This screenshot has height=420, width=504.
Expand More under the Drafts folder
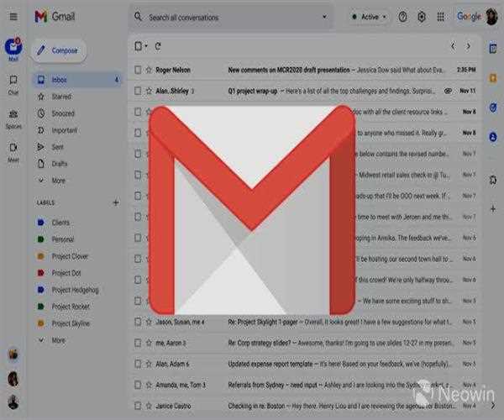(x=57, y=180)
